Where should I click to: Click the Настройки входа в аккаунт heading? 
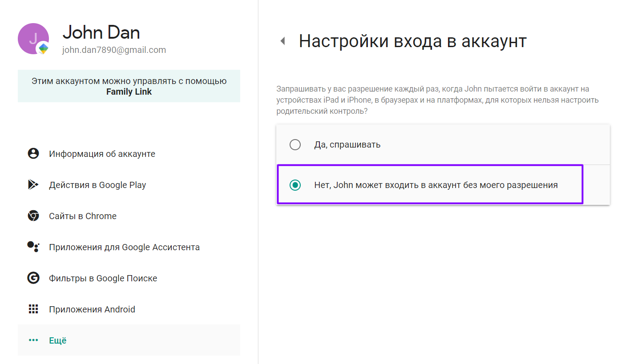413,41
